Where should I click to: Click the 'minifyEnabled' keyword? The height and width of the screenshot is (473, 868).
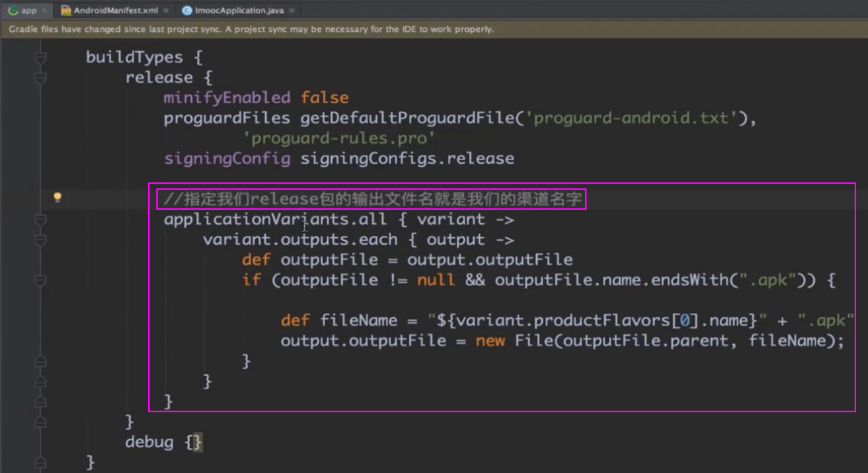tap(227, 98)
